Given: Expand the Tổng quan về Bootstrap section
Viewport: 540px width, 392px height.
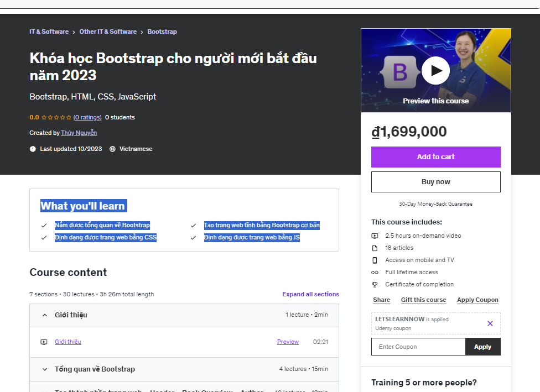Looking at the screenshot, I should [45, 369].
